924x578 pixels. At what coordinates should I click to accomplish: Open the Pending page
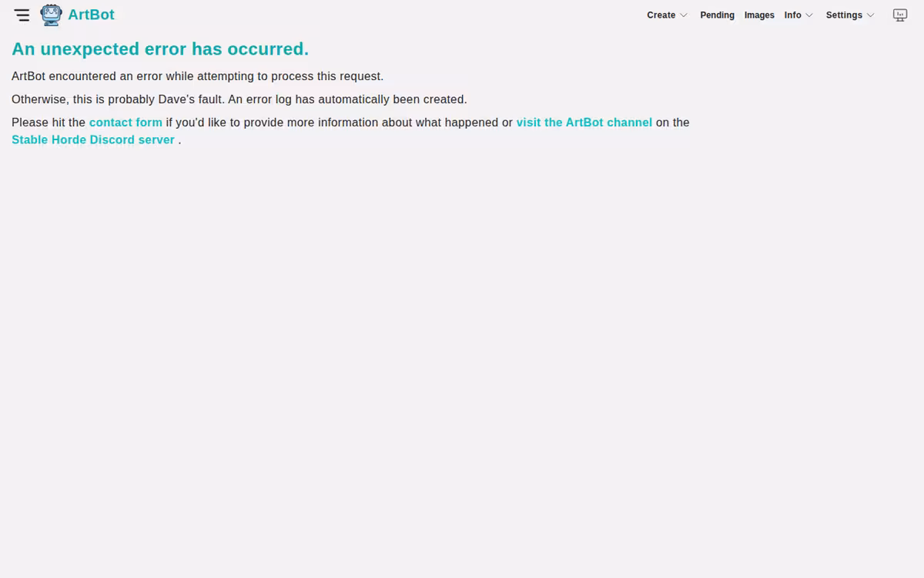(x=717, y=15)
